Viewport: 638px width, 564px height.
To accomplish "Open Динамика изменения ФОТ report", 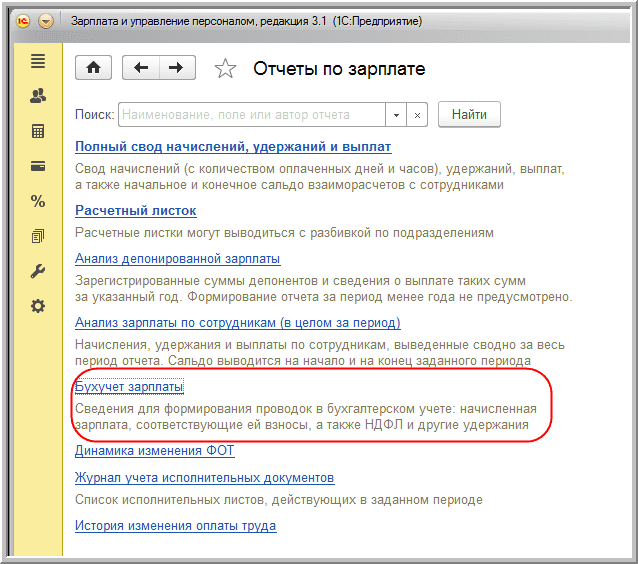I will pyautogui.click(x=154, y=451).
